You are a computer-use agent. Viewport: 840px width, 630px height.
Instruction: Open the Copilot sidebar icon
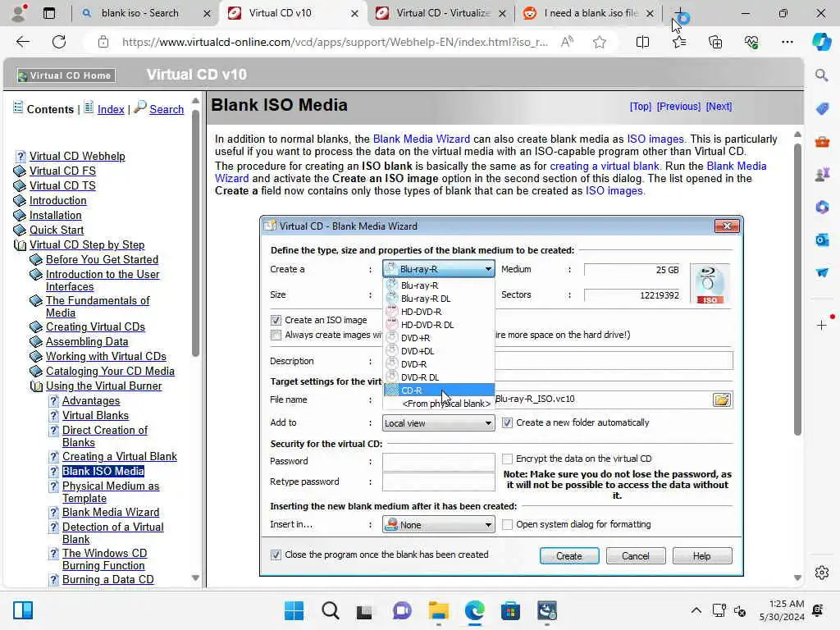[821, 42]
